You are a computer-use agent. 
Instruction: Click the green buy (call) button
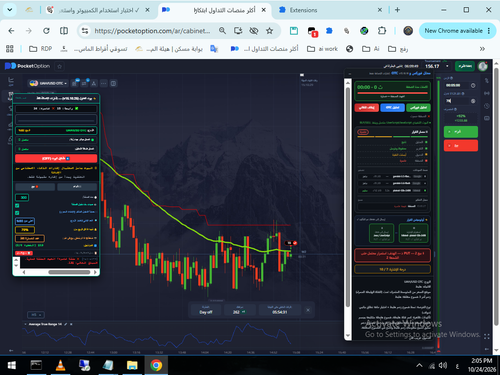[461, 132]
